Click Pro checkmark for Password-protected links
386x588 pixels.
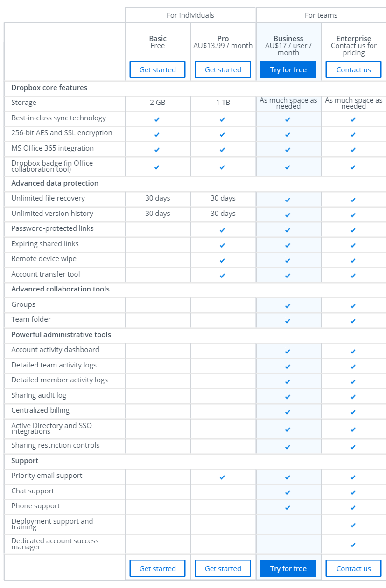click(x=222, y=230)
